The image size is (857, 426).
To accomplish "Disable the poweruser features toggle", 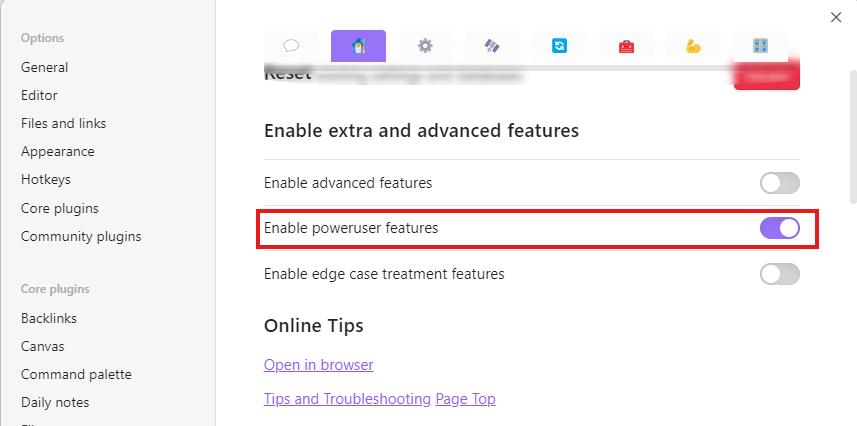I will pyautogui.click(x=779, y=228).
